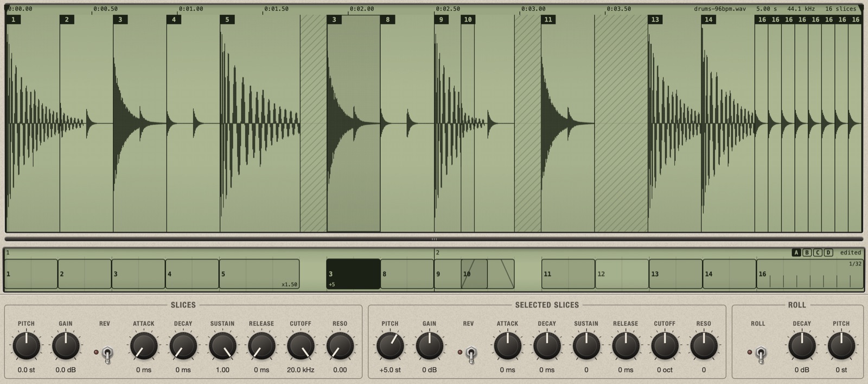Click the 0:02.00 time ruler label
This screenshot has height=384, width=868.
pyautogui.click(x=362, y=9)
